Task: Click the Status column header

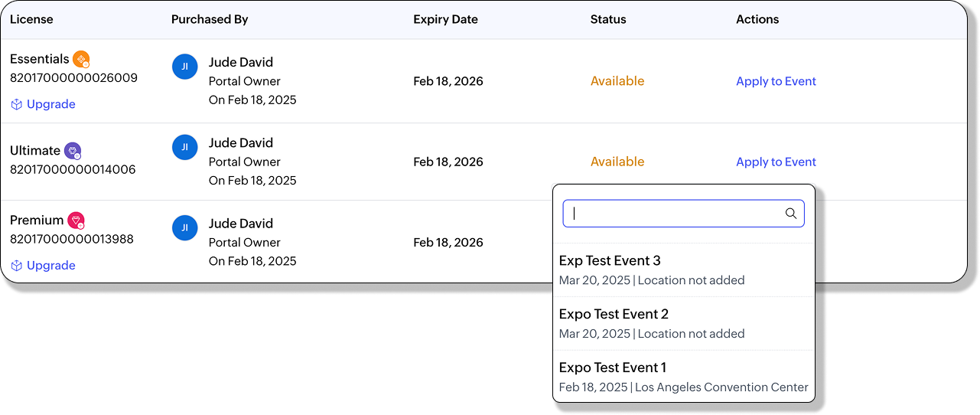Action: point(608,19)
